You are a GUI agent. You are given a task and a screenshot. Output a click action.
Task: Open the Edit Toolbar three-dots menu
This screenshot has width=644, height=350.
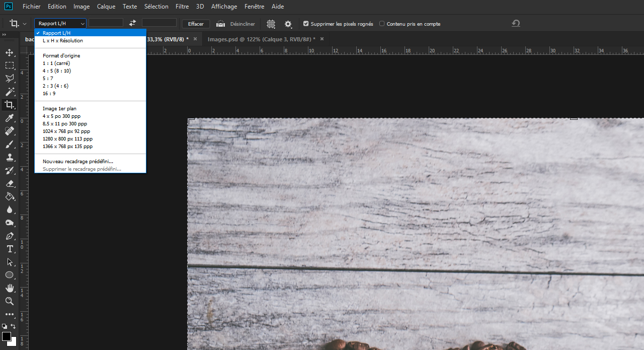9,314
